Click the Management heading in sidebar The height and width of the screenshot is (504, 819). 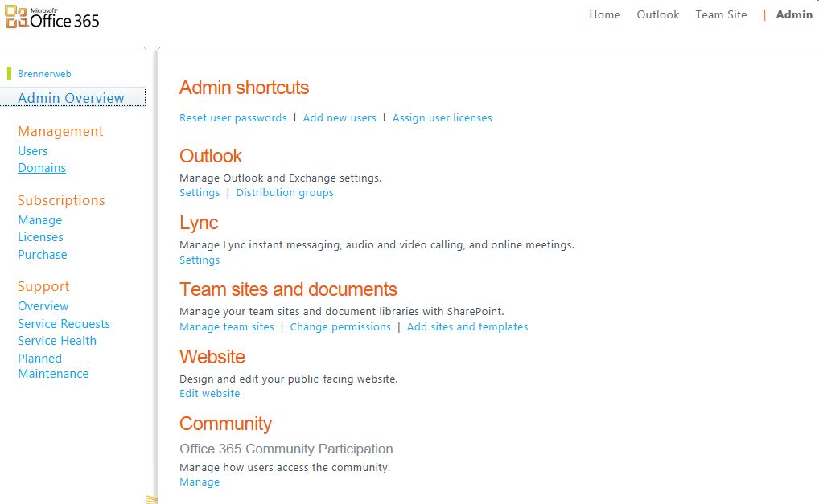[x=60, y=132]
